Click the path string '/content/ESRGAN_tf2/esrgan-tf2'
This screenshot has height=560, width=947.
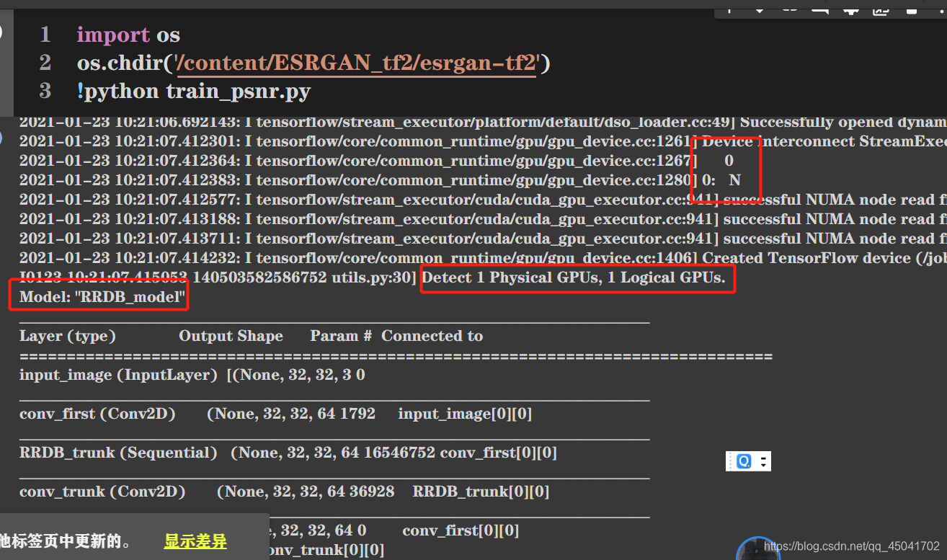[357, 63]
